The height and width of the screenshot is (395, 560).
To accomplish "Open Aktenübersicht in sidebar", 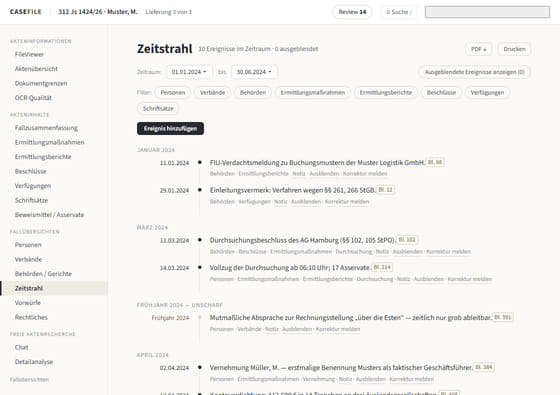I will tap(36, 69).
